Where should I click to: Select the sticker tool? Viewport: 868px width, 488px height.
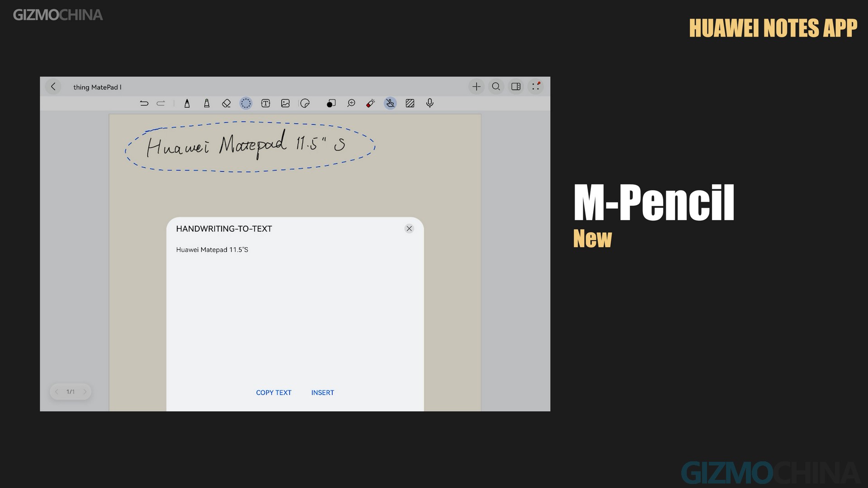[305, 103]
